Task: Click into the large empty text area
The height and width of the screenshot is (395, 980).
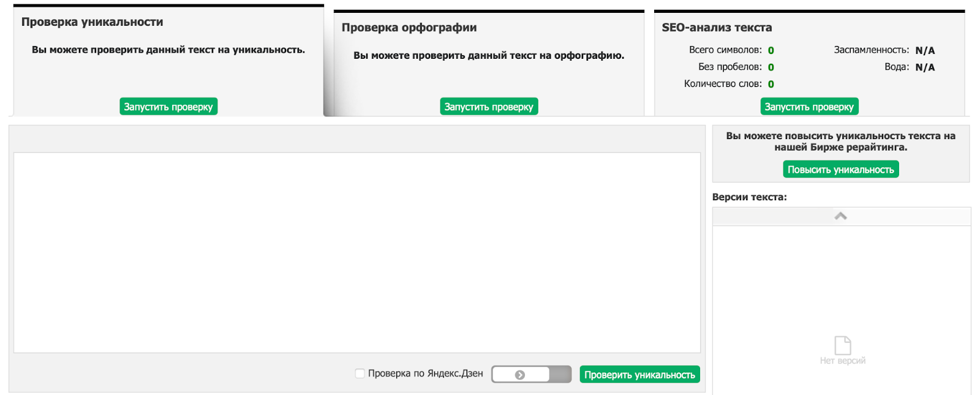Action: pyautogui.click(x=356, y=252)
